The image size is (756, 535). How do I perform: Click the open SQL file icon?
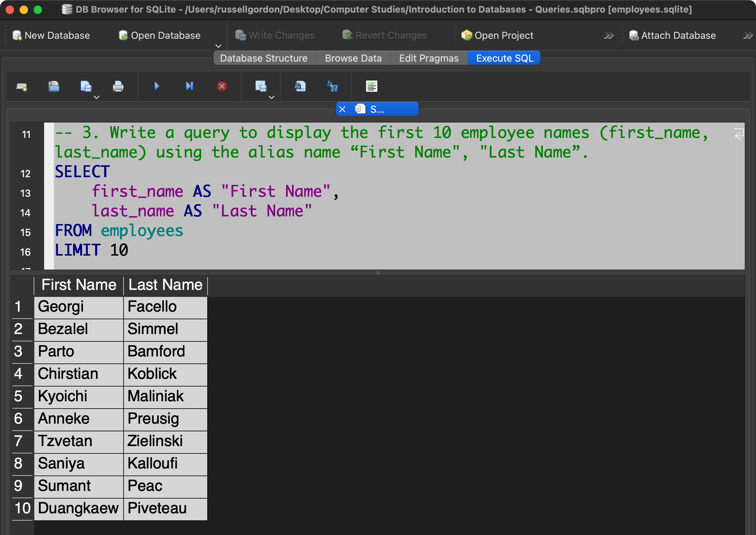pos(54,86)
